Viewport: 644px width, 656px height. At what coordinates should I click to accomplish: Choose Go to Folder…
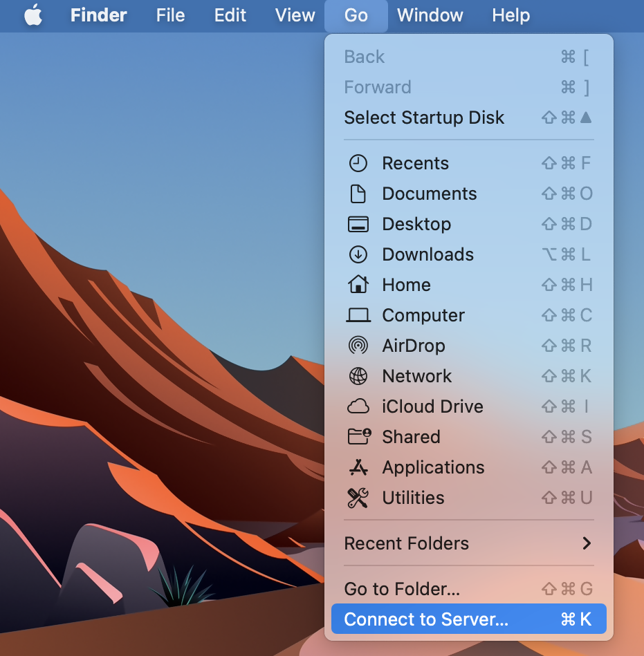point(468,589)
